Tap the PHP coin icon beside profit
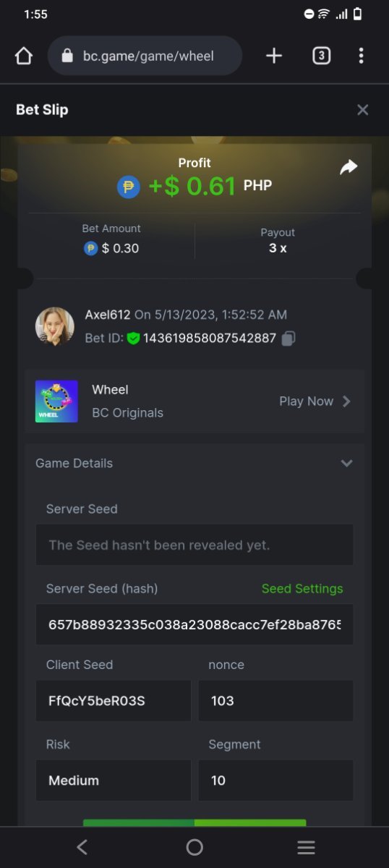Image resolution: width=389 pixels, height=868 pixels. pyautogui.click(x=128, y=187)
